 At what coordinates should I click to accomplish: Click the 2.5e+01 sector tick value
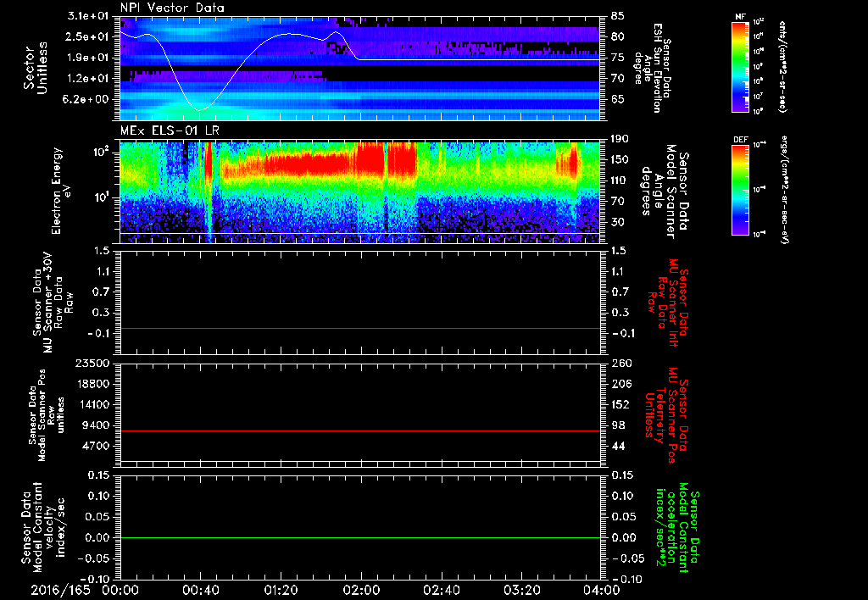tap(88, 36)
